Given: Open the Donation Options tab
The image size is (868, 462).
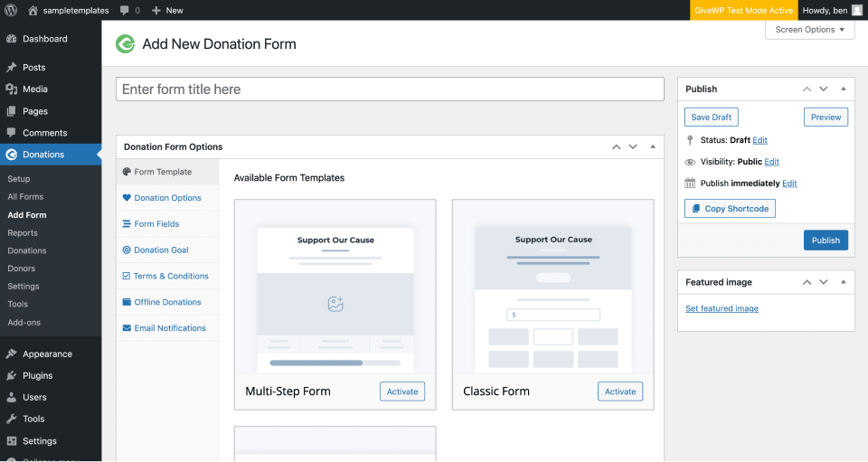Looking at the screenshot, I should [x=168, y=198].
